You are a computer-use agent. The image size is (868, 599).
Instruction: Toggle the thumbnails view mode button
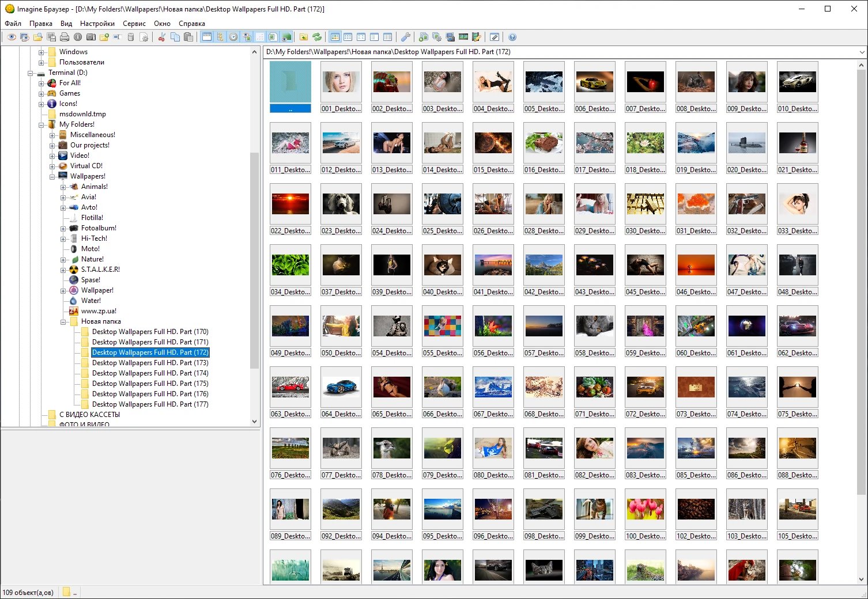[335, 37]
